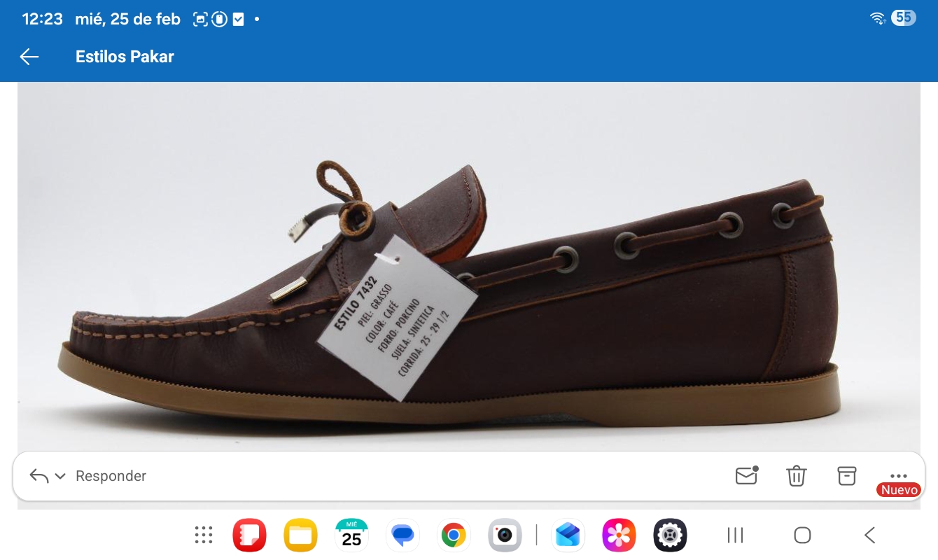Open the Settings gear app

pyautogui.click(x=670, y=535)
